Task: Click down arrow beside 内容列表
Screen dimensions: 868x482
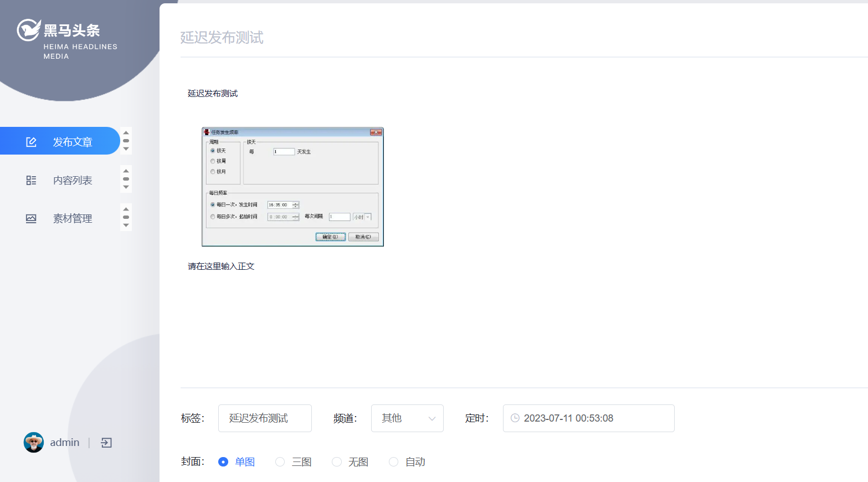Action: click(x=126, y=187)
